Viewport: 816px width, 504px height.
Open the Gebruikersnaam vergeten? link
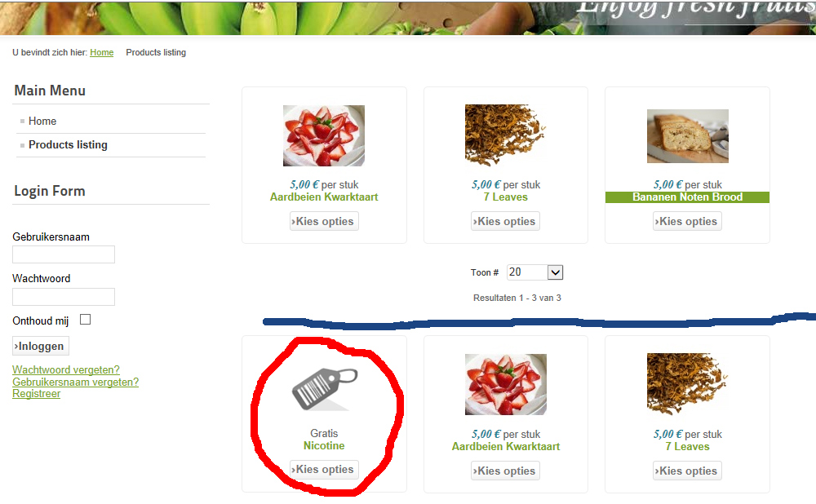(x=75, y=382)
